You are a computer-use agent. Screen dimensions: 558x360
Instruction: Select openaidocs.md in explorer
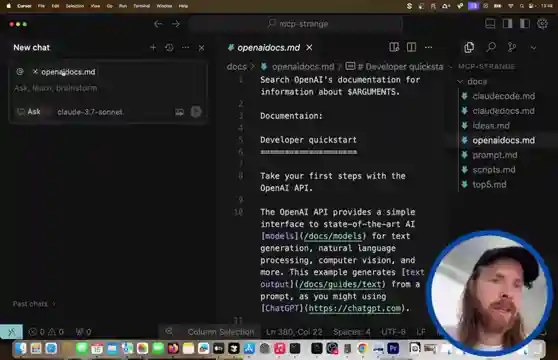(x=504, y=140)
